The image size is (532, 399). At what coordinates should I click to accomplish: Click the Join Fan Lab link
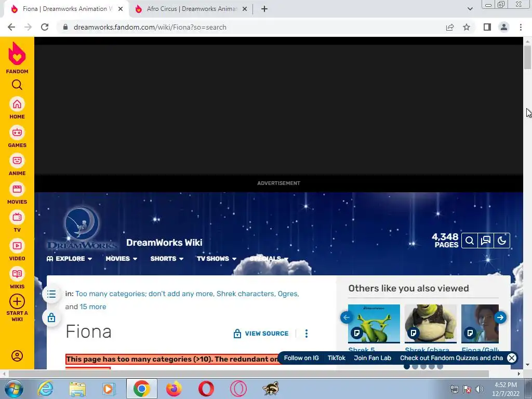pyautogui.click(x=373, y=358)
